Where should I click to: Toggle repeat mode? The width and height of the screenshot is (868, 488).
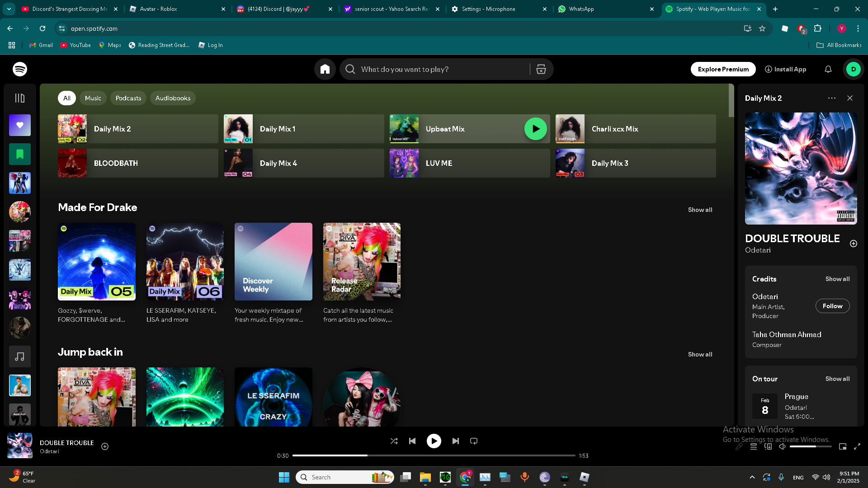click(473, 441)
